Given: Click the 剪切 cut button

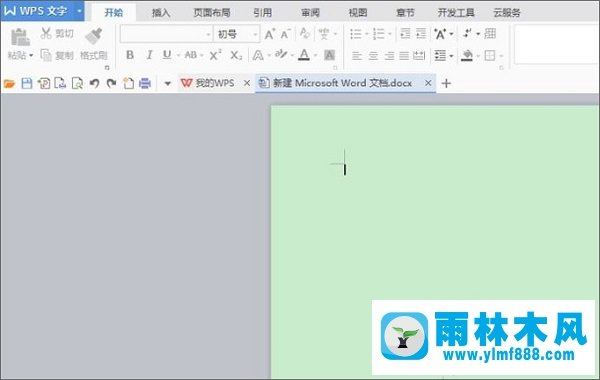Looking at the screenshot, I should pos(57,34).
